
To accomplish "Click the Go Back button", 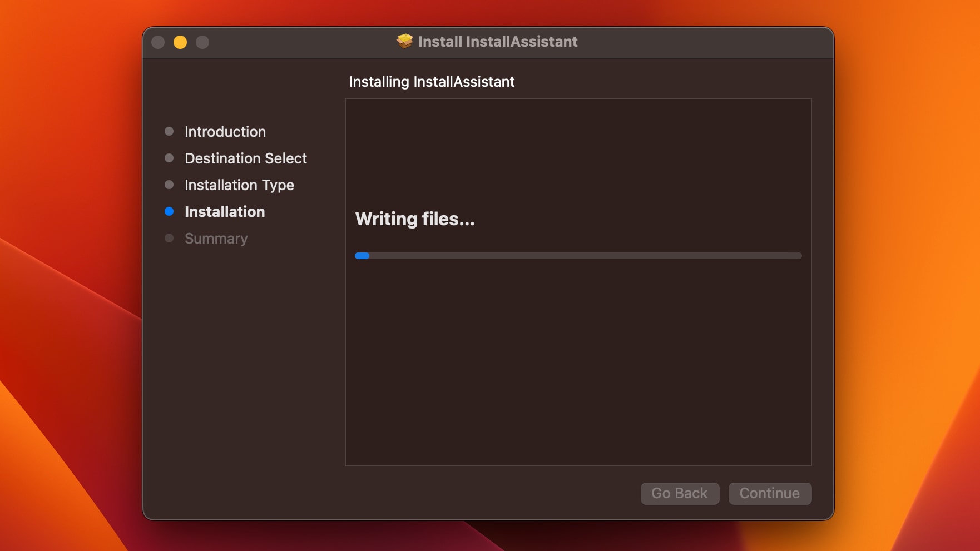I will (680, 493).
